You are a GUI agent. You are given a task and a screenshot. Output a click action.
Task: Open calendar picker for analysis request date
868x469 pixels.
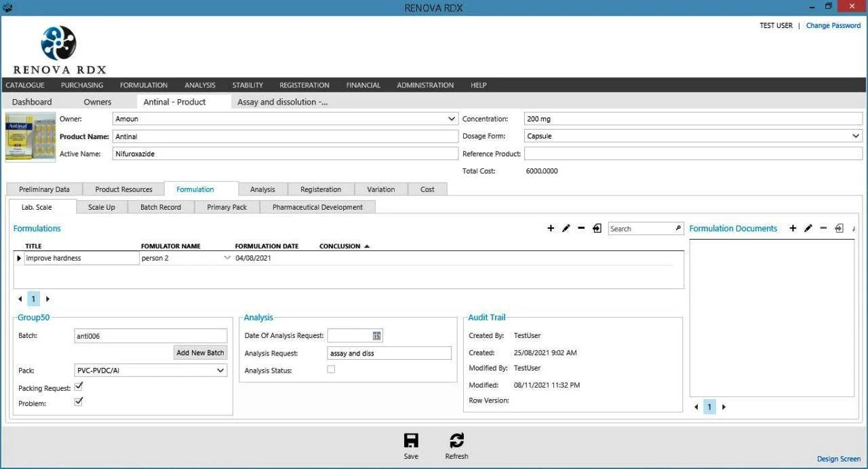click(x=376, y=336)
